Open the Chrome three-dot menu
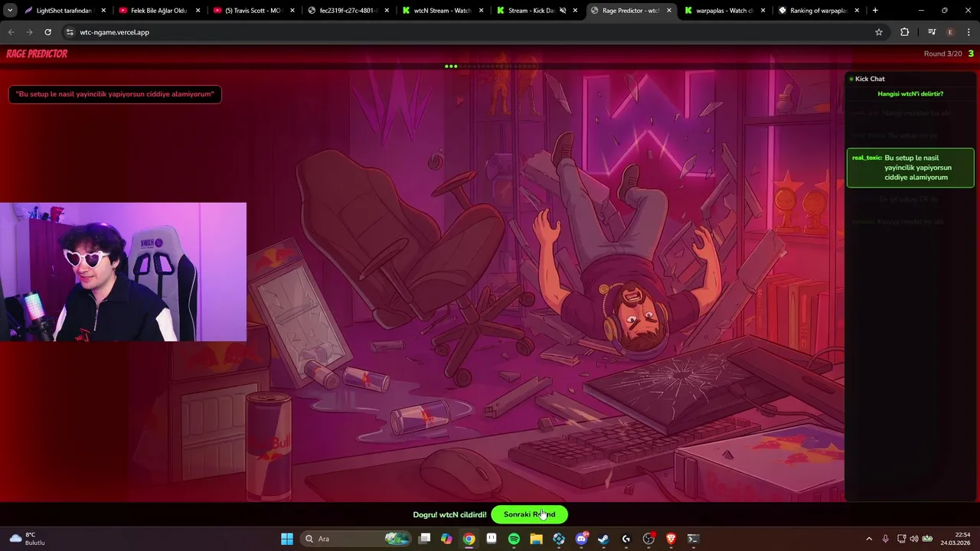The width and height of the screenshot is (980, 551). [x=969, y=32]
